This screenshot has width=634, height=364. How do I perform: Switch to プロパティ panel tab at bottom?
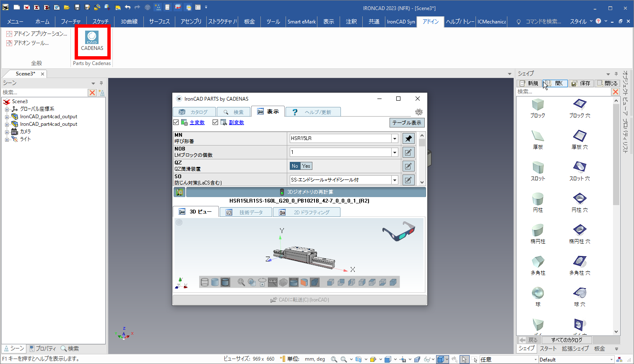(x=43, y=348)
